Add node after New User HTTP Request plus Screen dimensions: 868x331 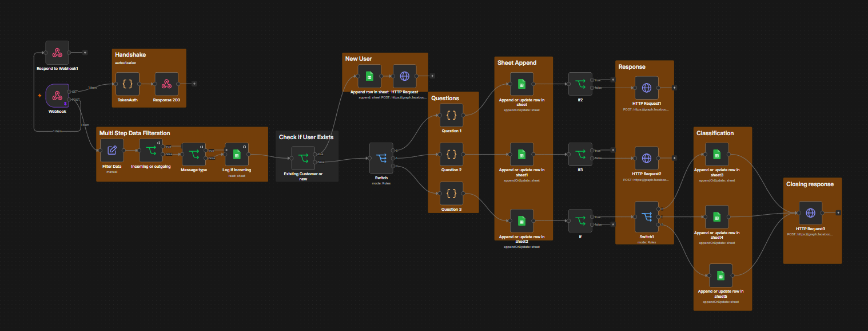tap(433, 76)
